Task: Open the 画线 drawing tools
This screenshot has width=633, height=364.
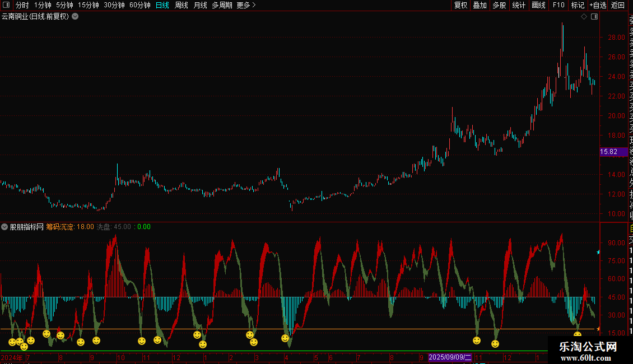Action: pyautogui.click(x=538, y=5)
